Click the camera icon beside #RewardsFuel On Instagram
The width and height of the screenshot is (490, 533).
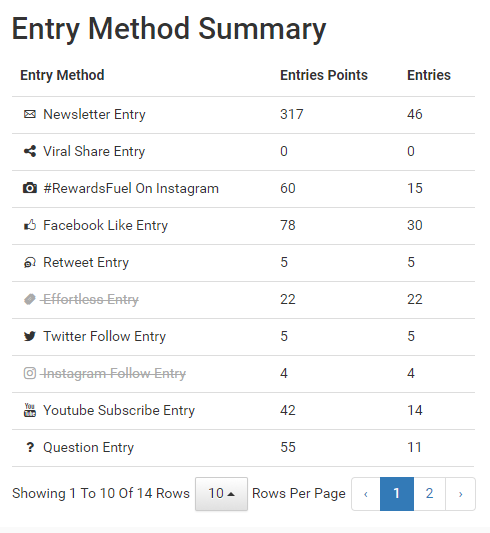(30, 188)
